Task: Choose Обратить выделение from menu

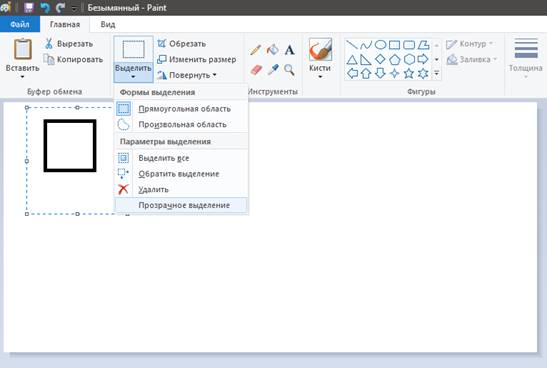Action: [181, 174]
